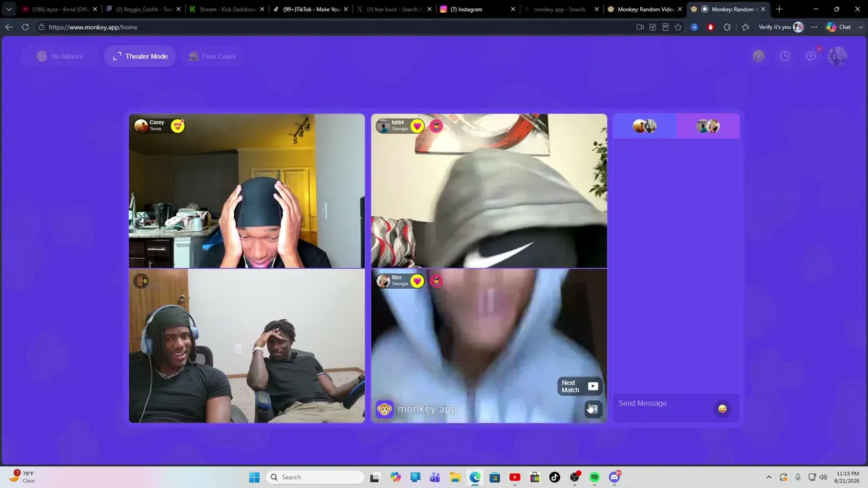Open TikTok from the taskbar
The height and width of the screenshot is (488, 868).
point(555,477)
